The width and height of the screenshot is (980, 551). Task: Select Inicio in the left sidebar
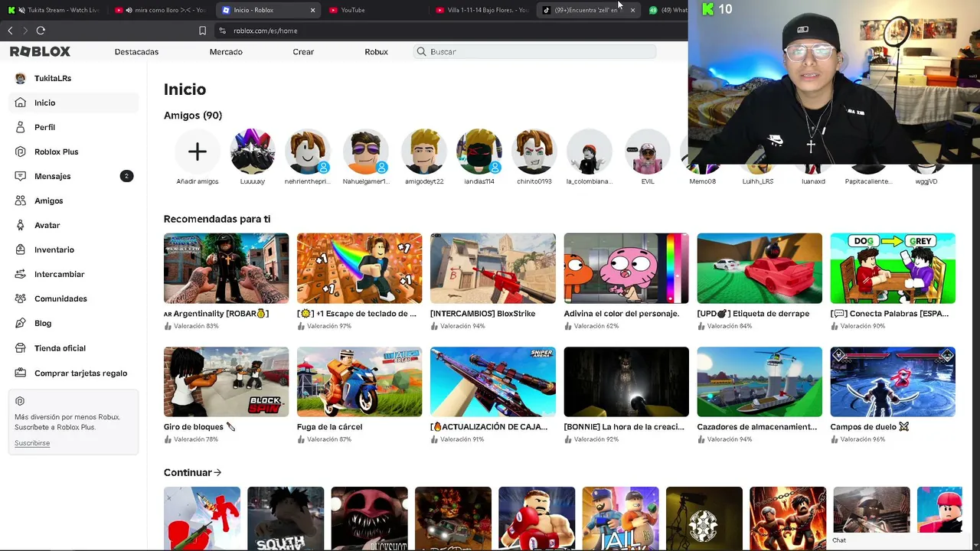pos(73,103)
